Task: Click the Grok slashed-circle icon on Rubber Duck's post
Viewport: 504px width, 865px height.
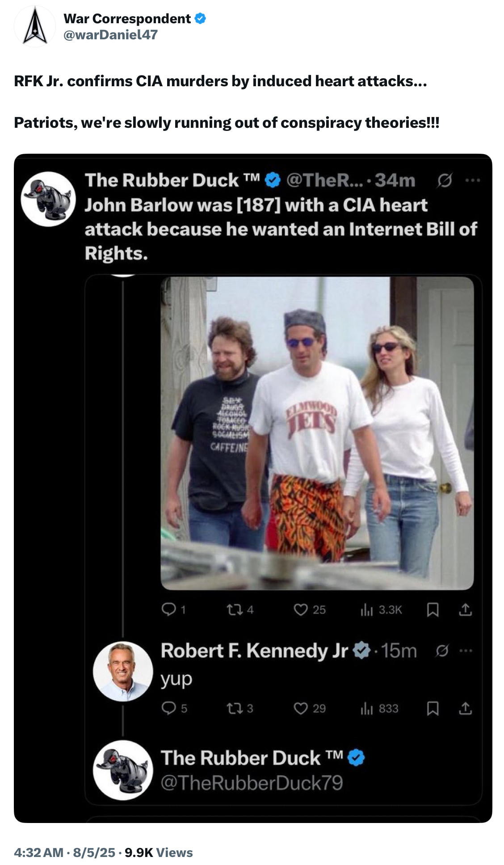Action: [x=445, y=181]
